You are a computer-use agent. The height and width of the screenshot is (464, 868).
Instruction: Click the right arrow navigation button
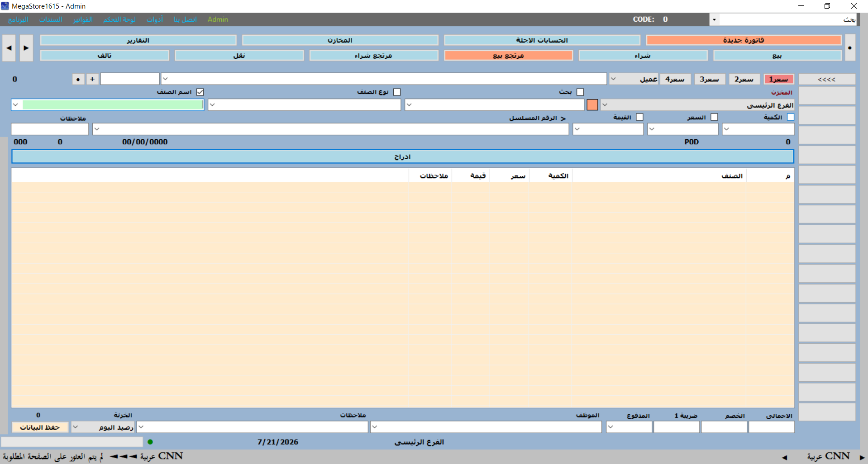(x=26, y=48)
